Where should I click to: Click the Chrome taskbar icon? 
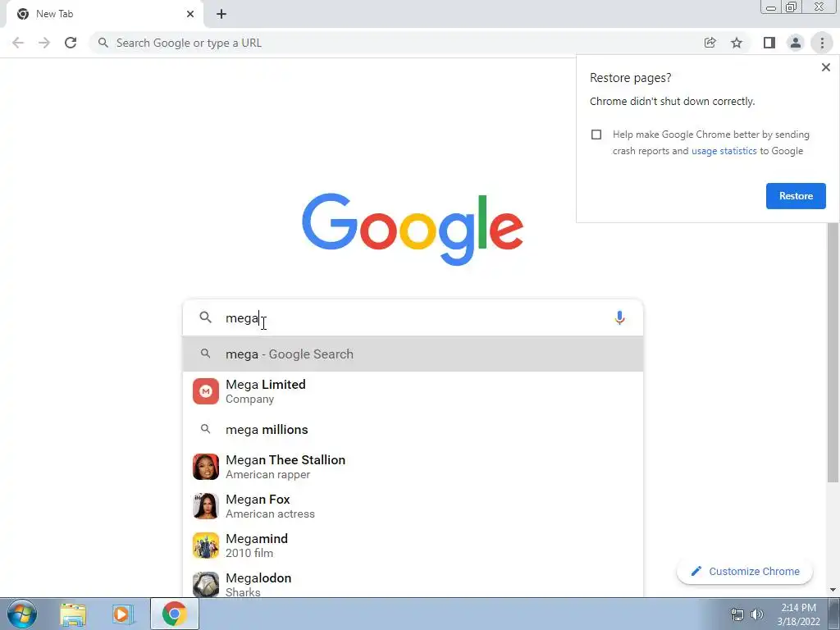(174, 614)
